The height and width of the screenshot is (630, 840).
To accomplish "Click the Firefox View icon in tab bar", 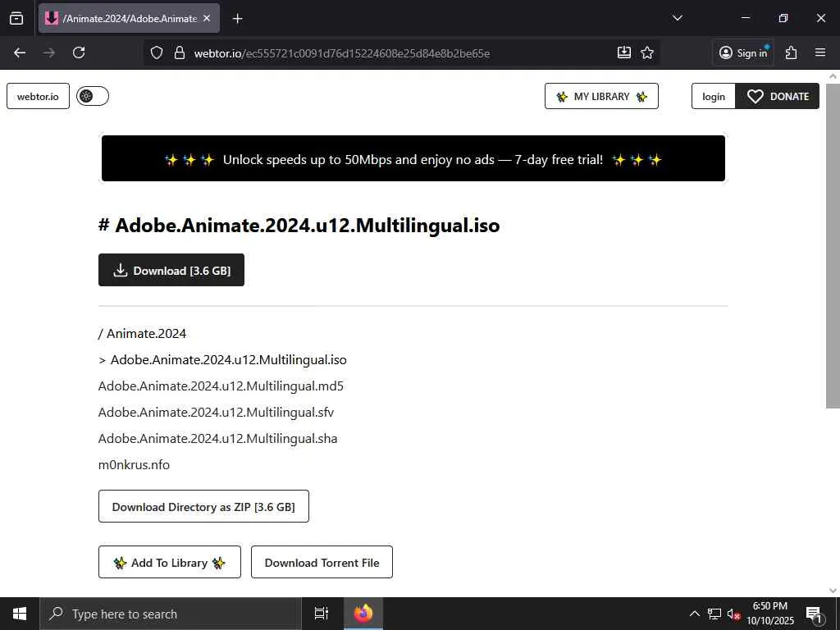I will coord(16,18).
